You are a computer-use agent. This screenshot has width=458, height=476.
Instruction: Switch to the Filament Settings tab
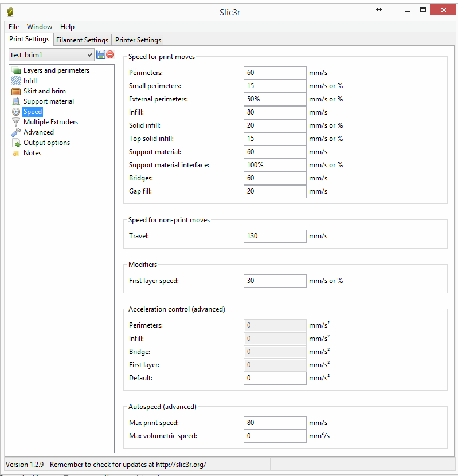click(x=82, y=40)
